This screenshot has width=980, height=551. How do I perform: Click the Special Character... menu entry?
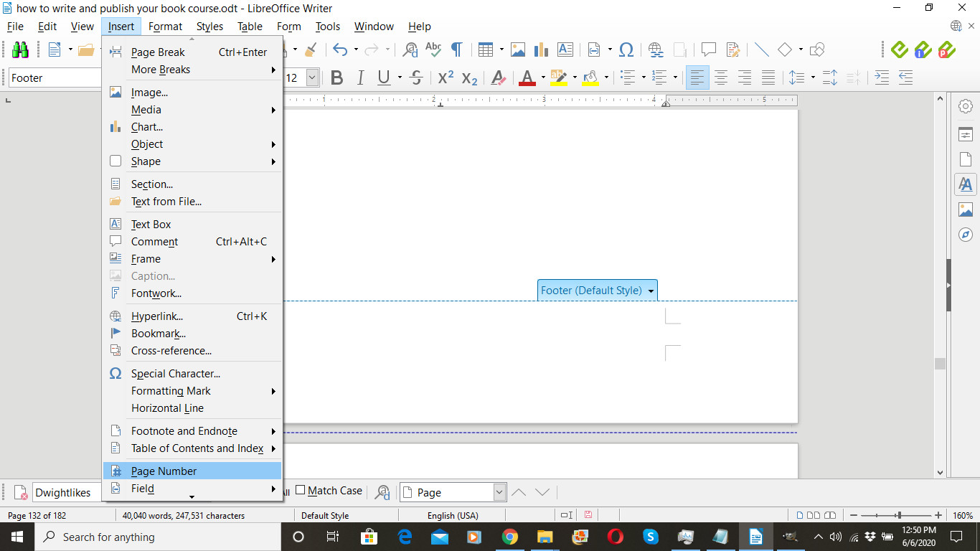coord(175,374)
